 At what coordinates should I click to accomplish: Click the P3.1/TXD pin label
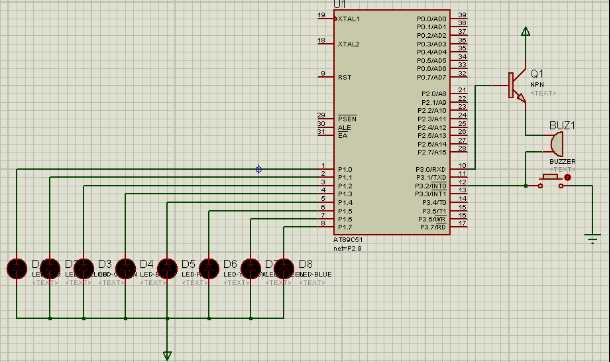pyautogui.click(x=431, y=178)
